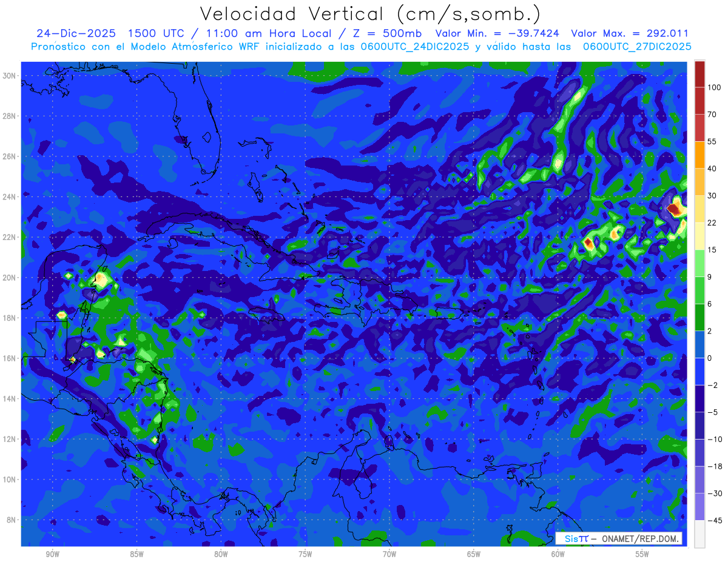This screenshot has width=728, height=562.
Task: Pick the legend swatch between 55 and 70
Action: pos(699,127)
